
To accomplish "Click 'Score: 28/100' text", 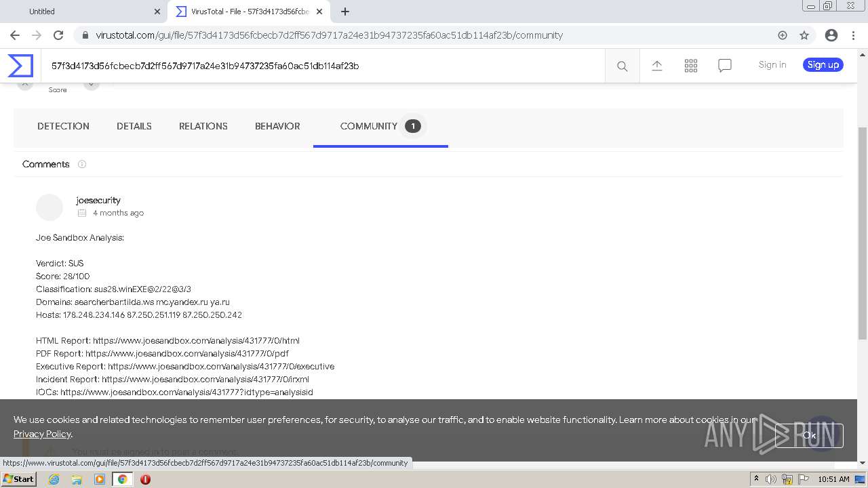I will coord(62,277).
